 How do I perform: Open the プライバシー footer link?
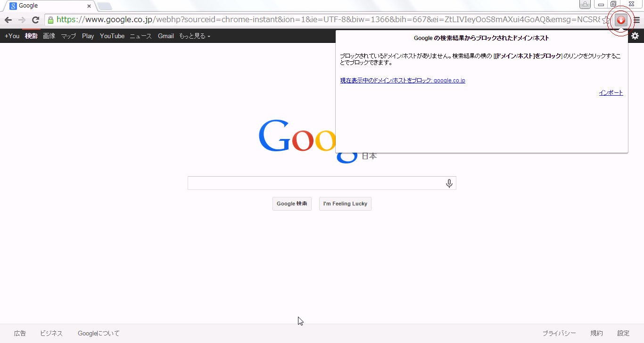click(559, 333)
